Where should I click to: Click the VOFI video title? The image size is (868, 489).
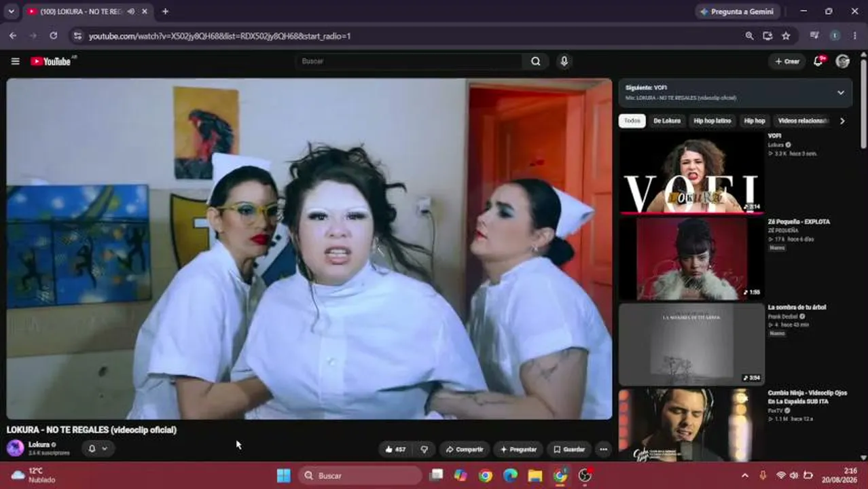(x=774, y=136)
